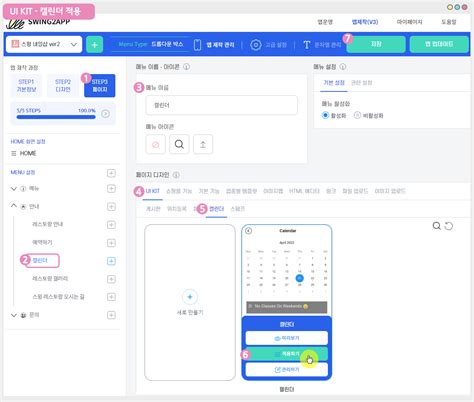This screenshot has height=402, width=474.
Task: Click the 5/5 STEPS progress bar
Action: click(x=56, y=117)
